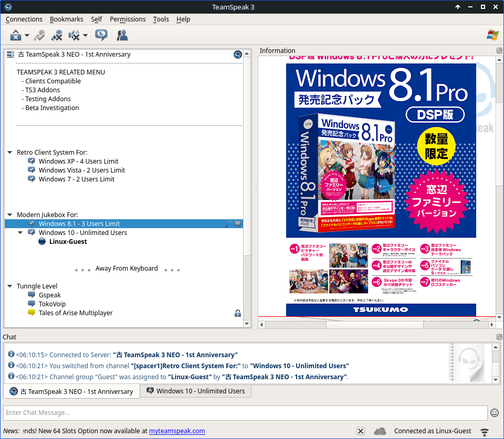
Task: Click Information panel horizontal scroll left arrow
Action: [x=261, y=325]
